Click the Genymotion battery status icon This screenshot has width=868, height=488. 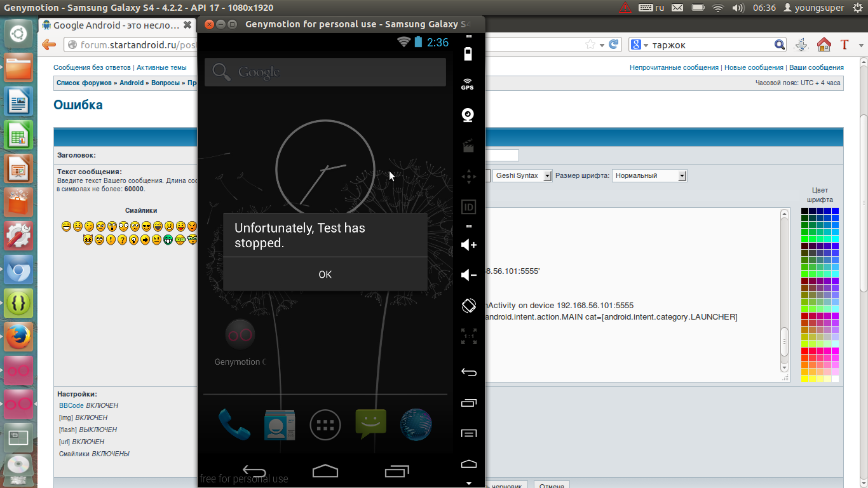coord(468,53)
